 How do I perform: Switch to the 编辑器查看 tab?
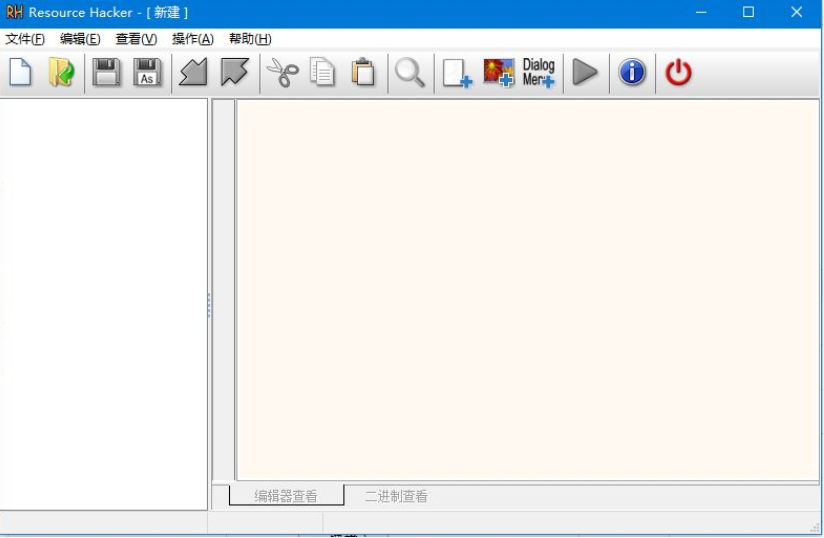286,496
